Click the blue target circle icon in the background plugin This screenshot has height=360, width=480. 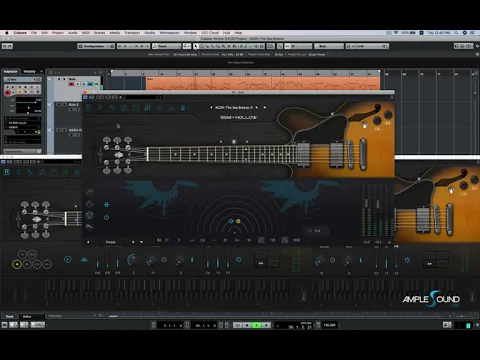coord(68,259)
